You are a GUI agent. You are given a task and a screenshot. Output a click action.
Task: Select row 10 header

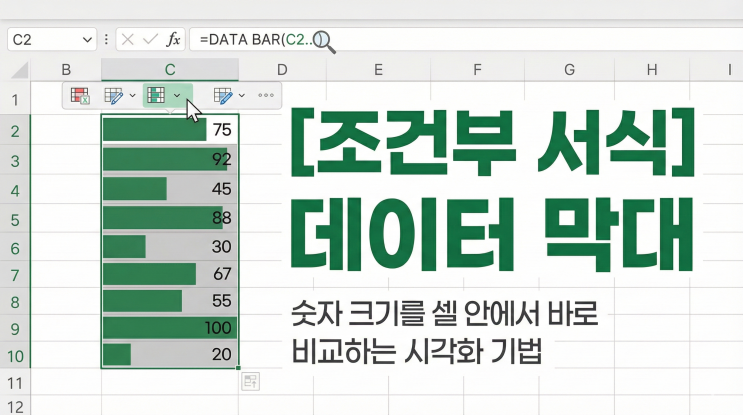pyautogui.click(x=15, y=356)
